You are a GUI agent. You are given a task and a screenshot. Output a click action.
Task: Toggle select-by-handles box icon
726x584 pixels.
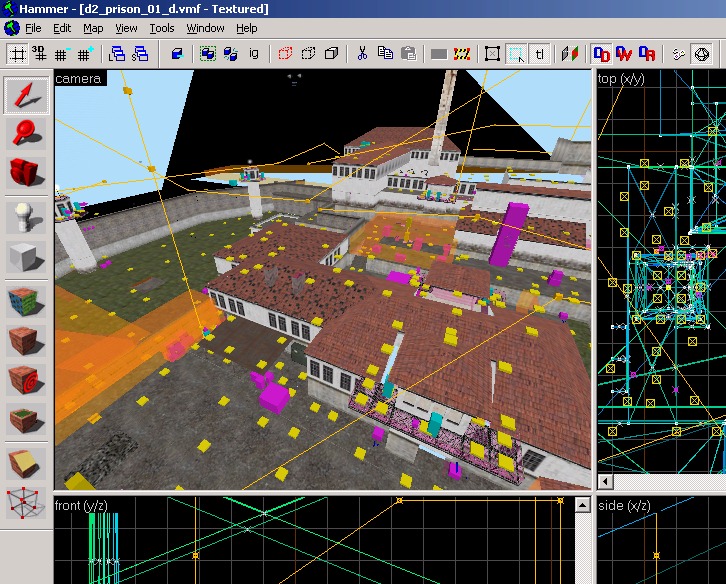[x=493, y=54]
